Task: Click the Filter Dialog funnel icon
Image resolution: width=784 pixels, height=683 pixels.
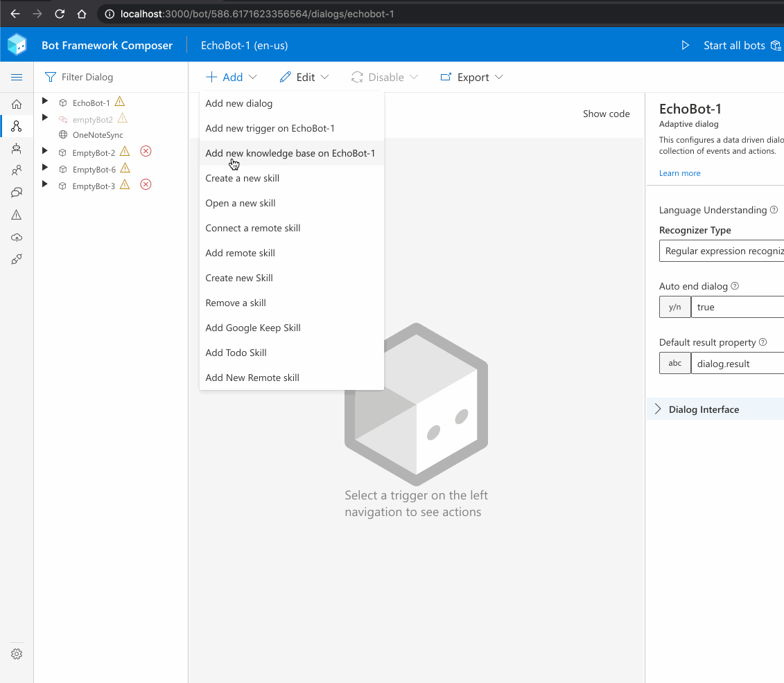Action: click(x=50, y=77)
